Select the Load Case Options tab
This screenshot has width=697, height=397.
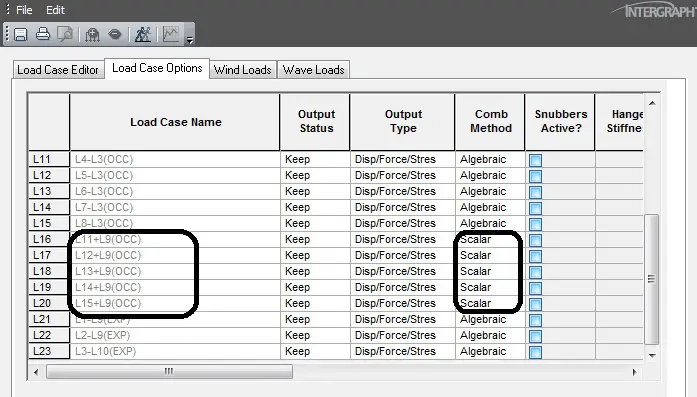point(157,68)
